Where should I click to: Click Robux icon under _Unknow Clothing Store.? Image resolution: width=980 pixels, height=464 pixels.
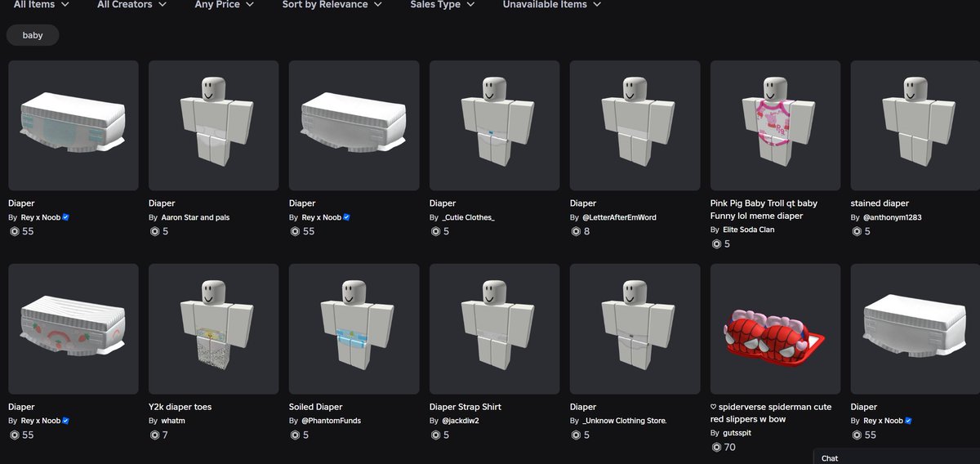(575, 435)
